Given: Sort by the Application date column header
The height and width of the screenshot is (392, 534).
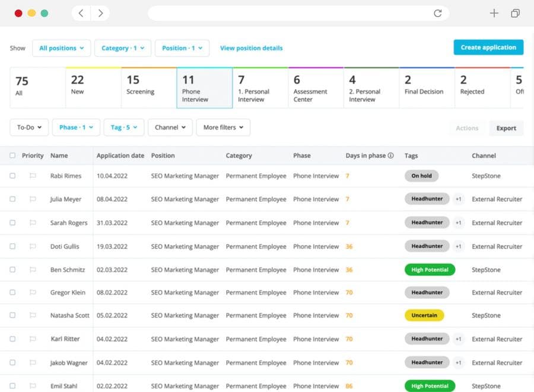Looking at the screenshot, I should tap(120, 155).
